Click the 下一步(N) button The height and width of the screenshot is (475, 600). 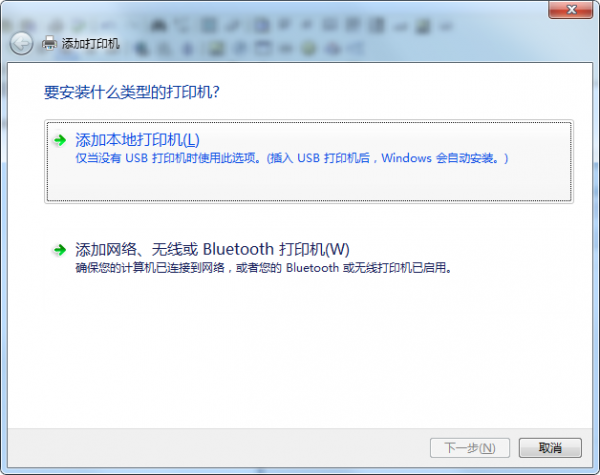pos(470,448)
